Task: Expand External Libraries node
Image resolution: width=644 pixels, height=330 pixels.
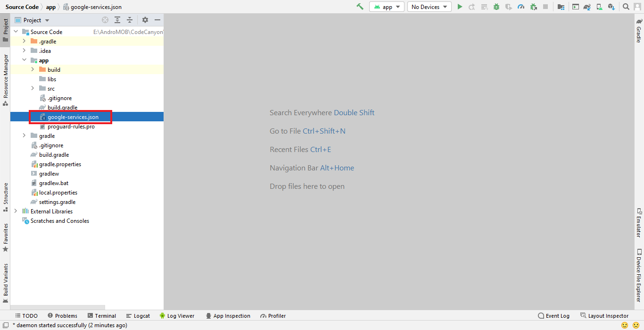Action: click(x=16, y=212)
